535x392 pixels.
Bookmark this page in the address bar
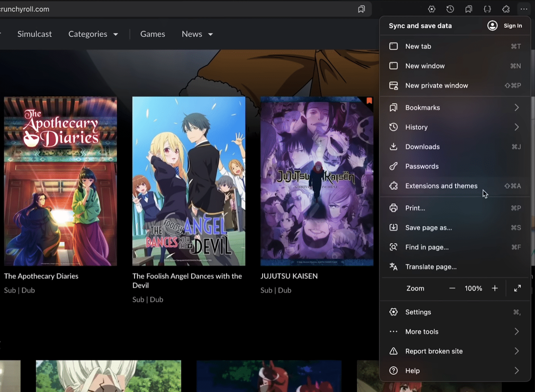pos(361,9)
